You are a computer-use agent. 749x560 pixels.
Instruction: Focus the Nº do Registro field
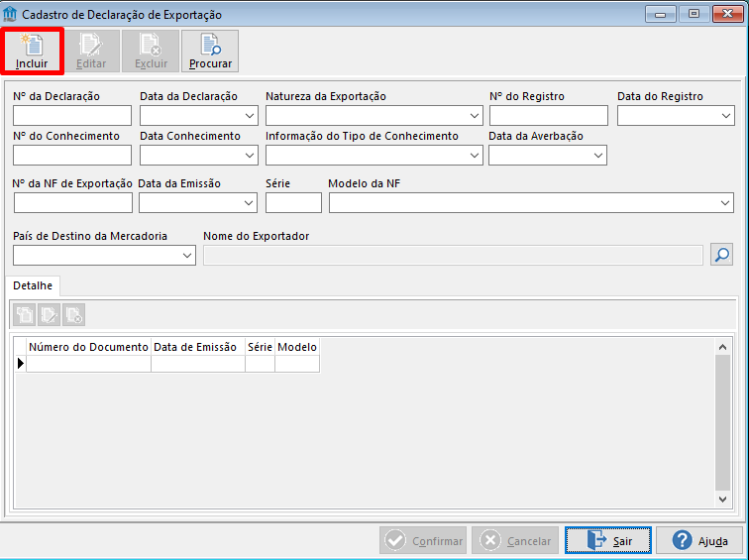tap(549, 116)
